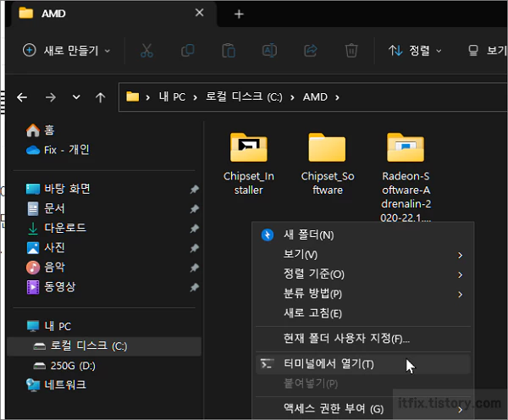Click the pin icon next to 문서

click(195, 208)
